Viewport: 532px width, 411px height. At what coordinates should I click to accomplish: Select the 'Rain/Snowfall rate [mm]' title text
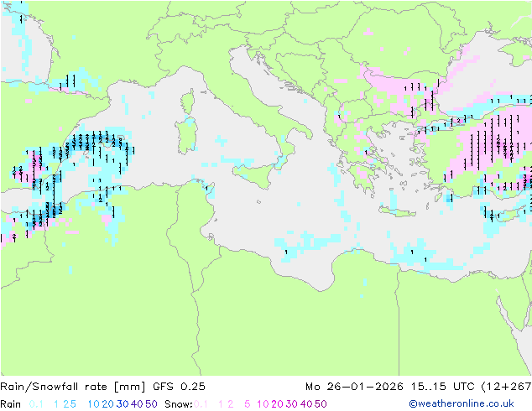coord(73,387)
